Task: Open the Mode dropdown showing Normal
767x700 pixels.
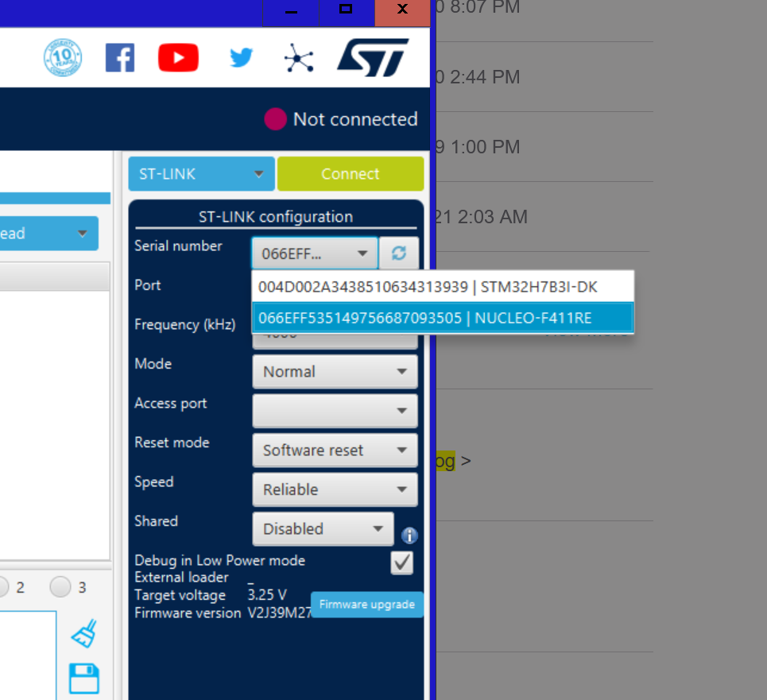Action: 335,372
